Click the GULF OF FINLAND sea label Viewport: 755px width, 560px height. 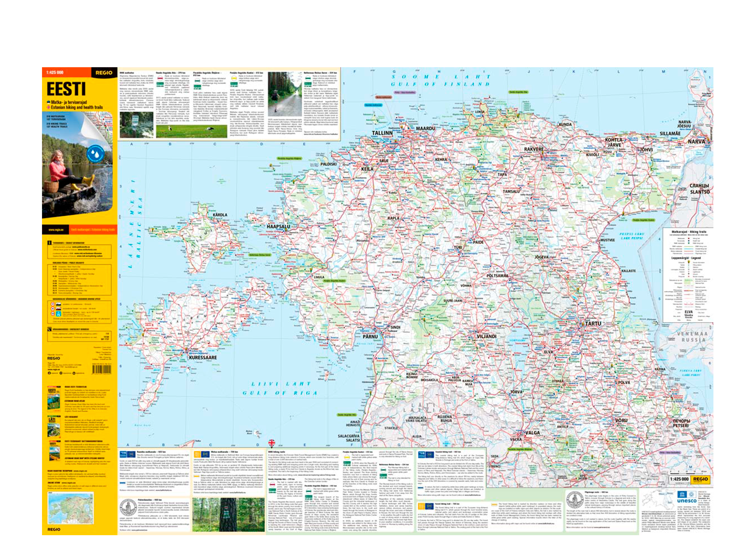[440, 84]
